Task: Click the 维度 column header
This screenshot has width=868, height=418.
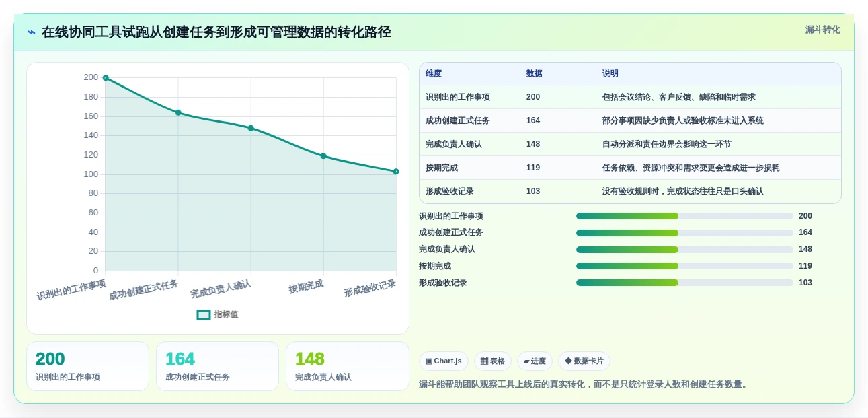Action: (434, 73)
